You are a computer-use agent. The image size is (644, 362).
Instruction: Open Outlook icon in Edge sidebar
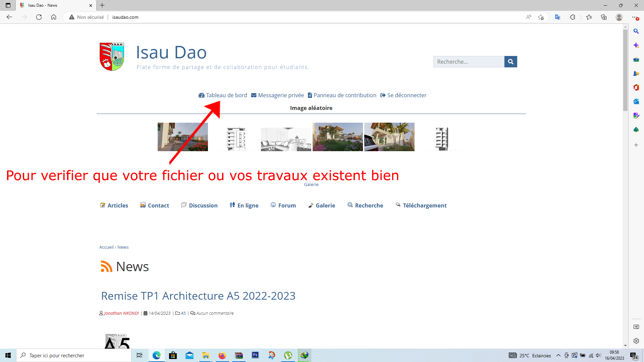(x=636, y=102)
